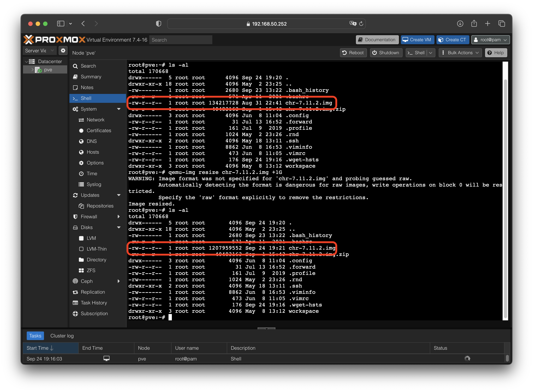The image size is (533, 392).
Task: Open the Syslog list entry
Action: click(94, 184)
